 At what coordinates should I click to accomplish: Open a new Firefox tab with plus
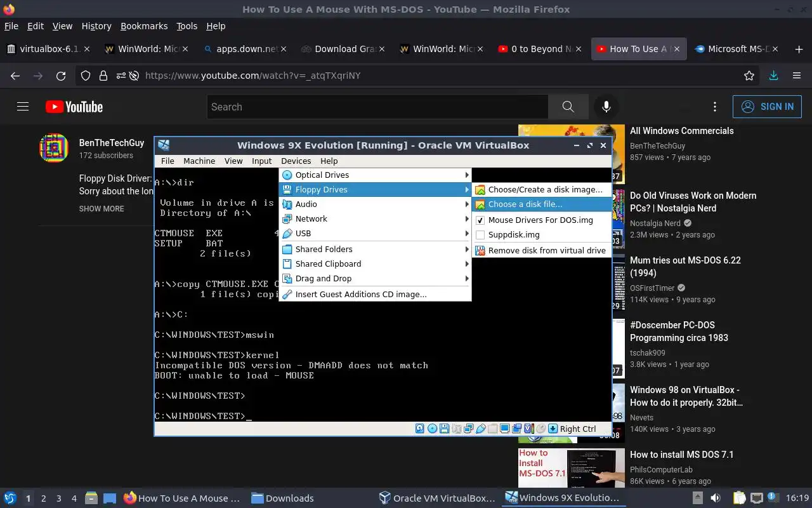(799, 49)
